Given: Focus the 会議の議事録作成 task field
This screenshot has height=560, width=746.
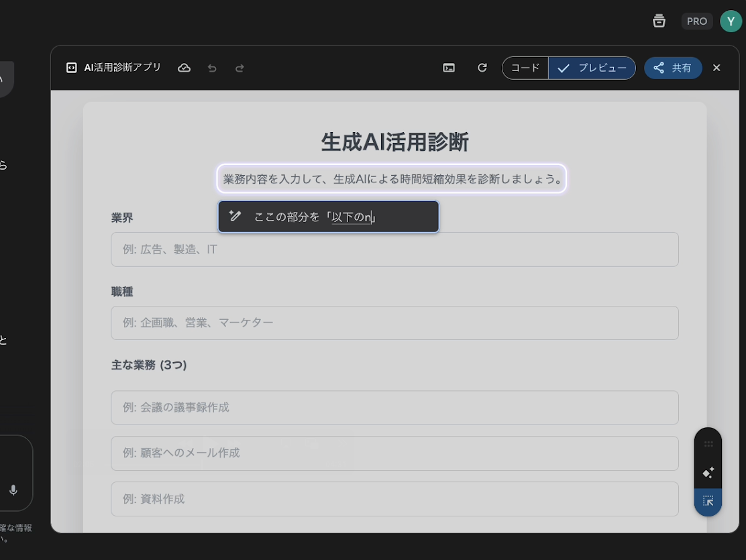Looking at the screenshot, I should point(394,408).
